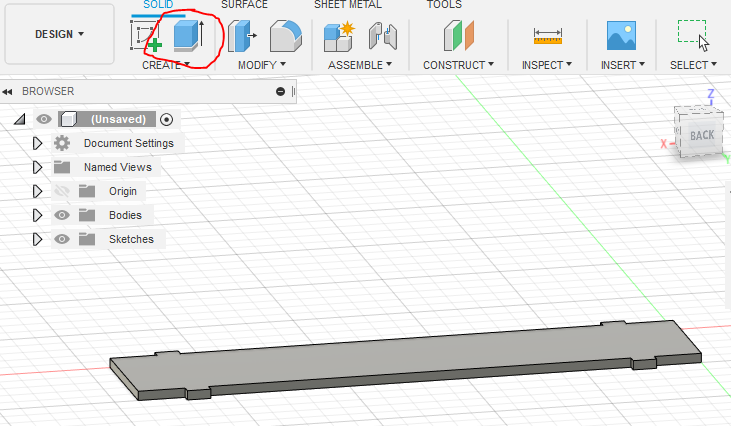Click the Bodies folder icon
731x426 pixels.
click(x=87, y=215)
